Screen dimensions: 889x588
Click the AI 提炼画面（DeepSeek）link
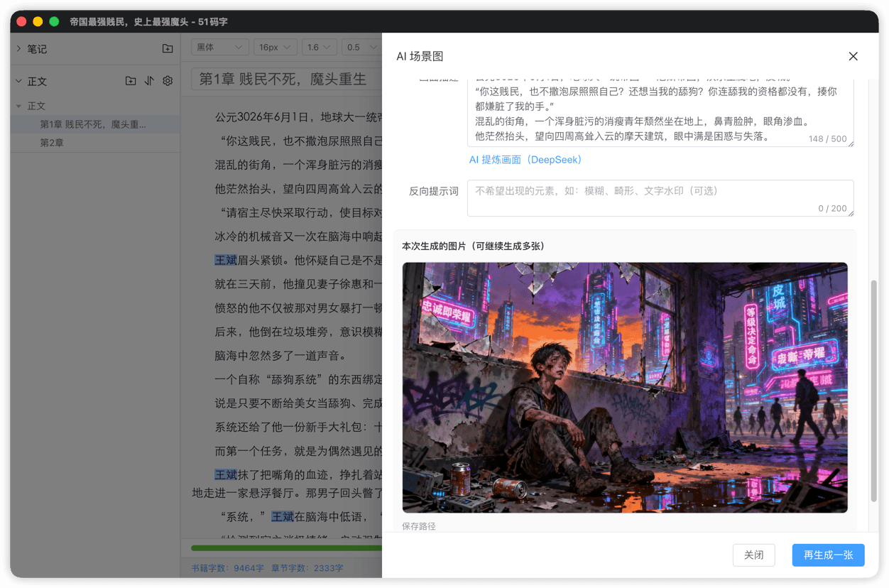click(x=524, y=159)
